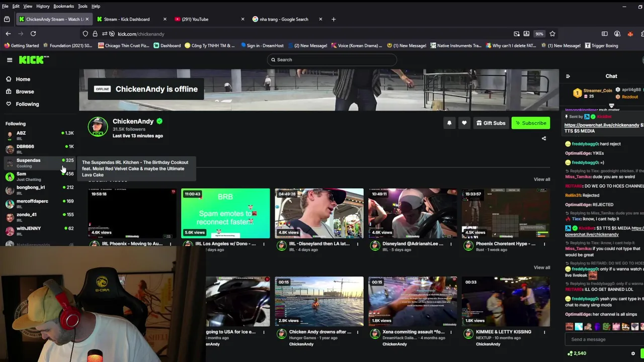Viewport: 644px width, 362px height.
Task: Open Suspendas channel in Following list
Action: (x=39, y=163)
